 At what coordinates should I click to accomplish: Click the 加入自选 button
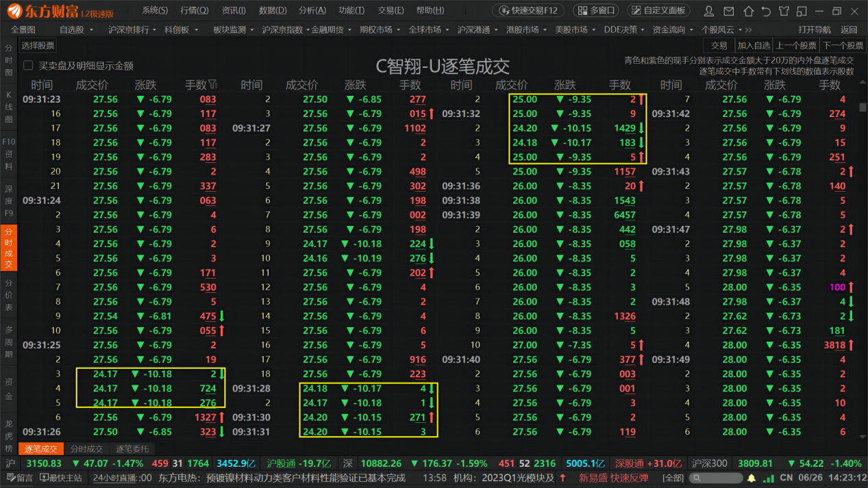pyautogui.click(x=754, y=46)
